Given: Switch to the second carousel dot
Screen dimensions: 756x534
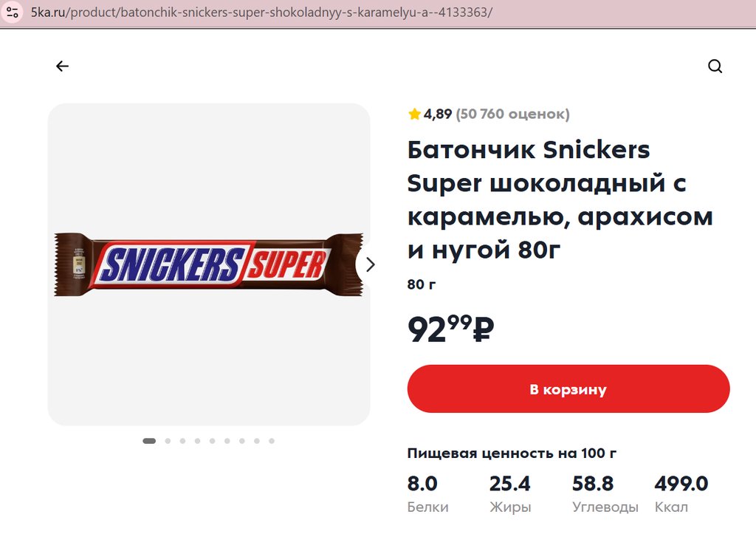Looking at the screenshot, I should [168, 441].
